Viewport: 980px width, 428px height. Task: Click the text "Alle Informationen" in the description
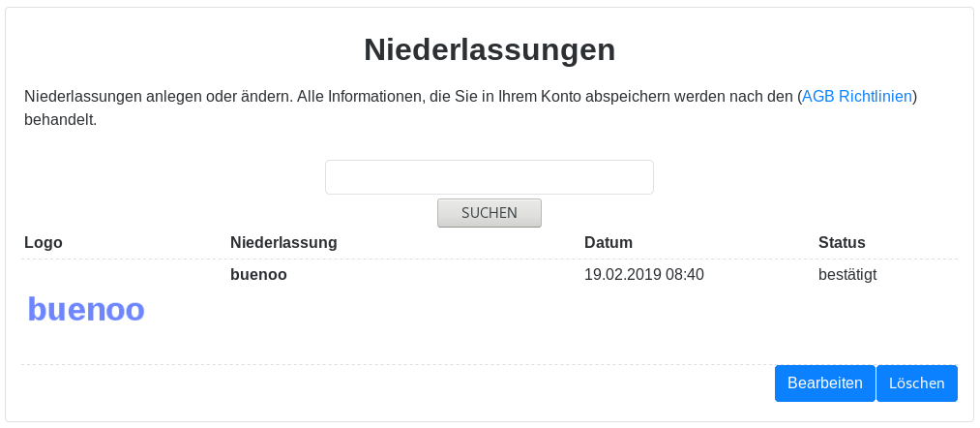point(356,97)
